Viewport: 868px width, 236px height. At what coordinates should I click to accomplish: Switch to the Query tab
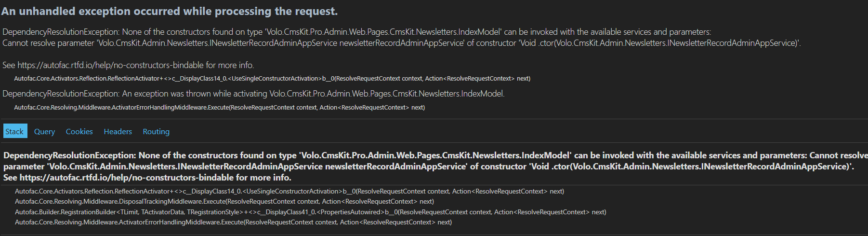coord(44,131)
